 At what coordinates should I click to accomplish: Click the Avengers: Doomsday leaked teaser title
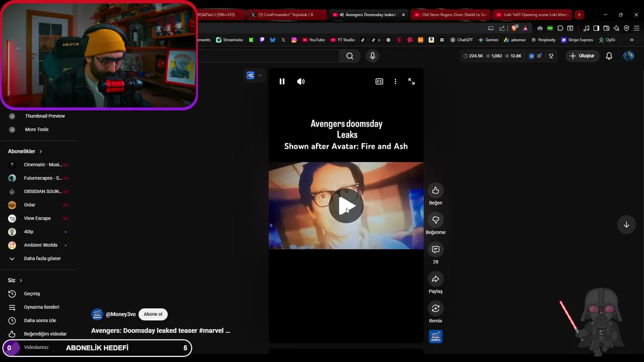(x=160, y=331)
